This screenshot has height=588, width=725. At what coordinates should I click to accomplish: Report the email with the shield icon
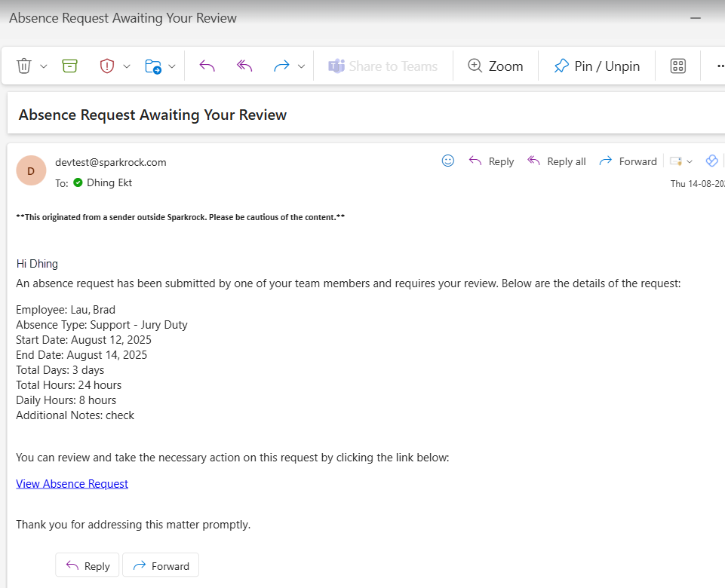click(107, 66)
